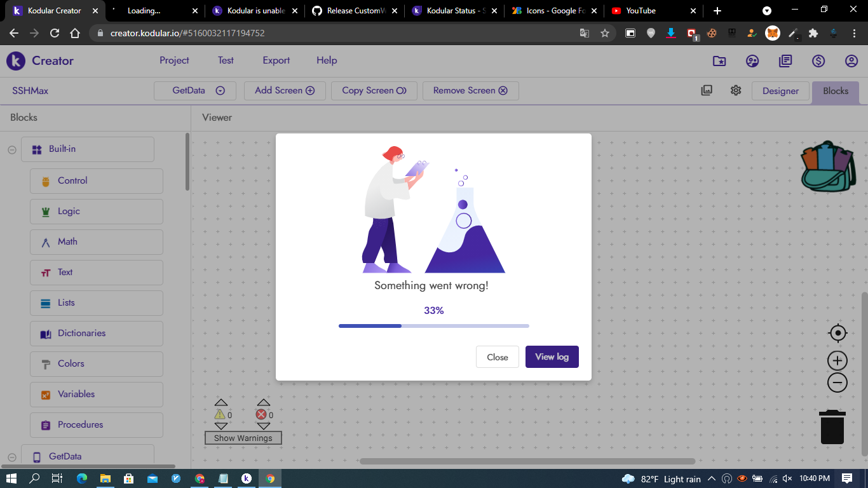
Task: Click the viewer vertical scrollbar
Action: (864, 374)
